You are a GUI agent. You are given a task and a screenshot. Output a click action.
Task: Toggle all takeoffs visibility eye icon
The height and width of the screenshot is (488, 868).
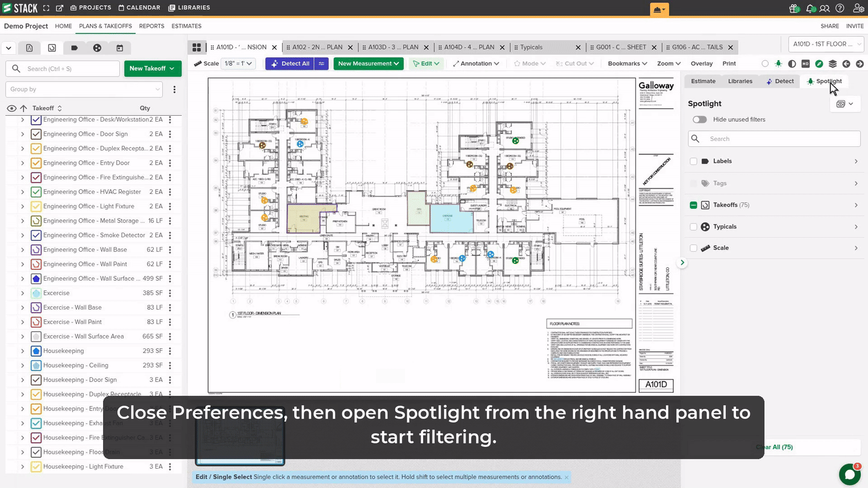[11, 108]
